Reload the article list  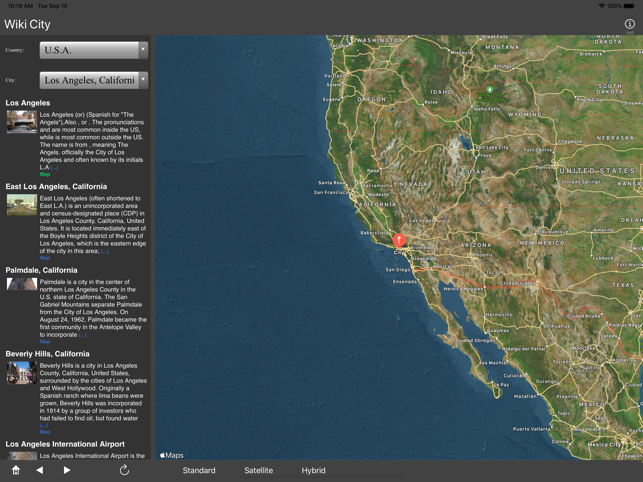pos(124,470)
